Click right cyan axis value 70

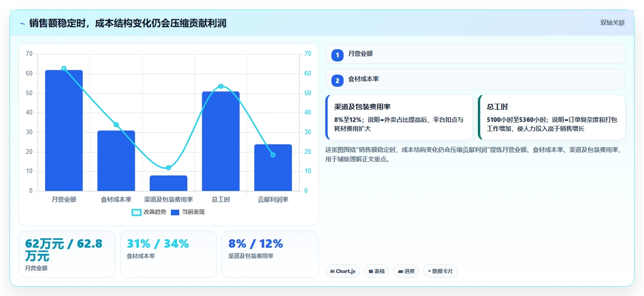click(x=308, y=54)
